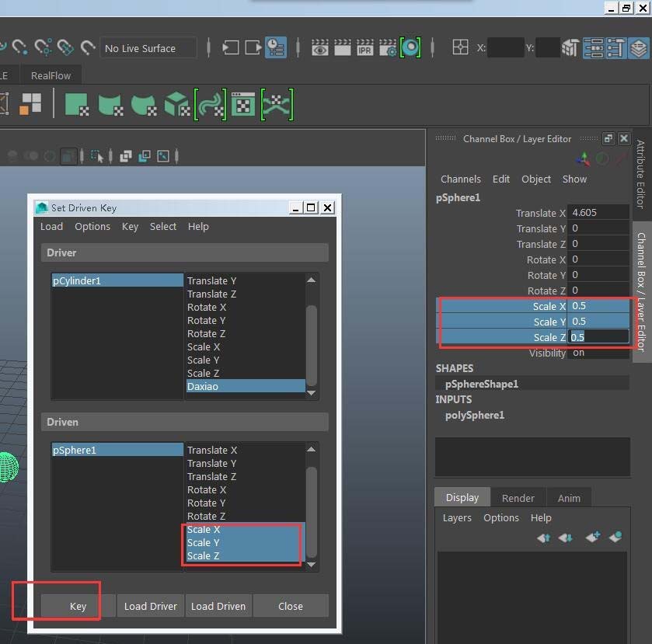The image size is (652, 644).
Task: Open the Edit menu in Channel Box
Action: coord(500,179)
